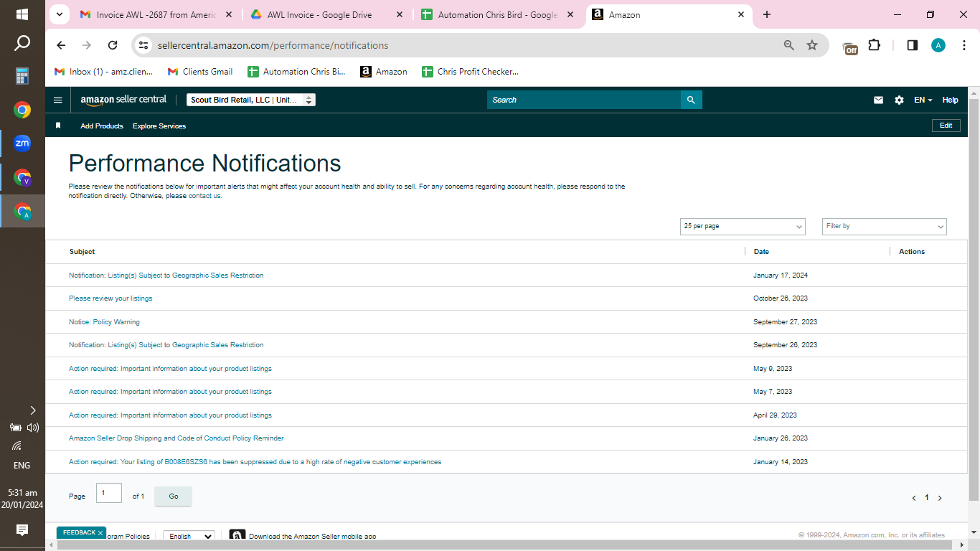Switch to the Automation Chris Bird tab
This screenshot has width=980, height=551.
[498, 14]
